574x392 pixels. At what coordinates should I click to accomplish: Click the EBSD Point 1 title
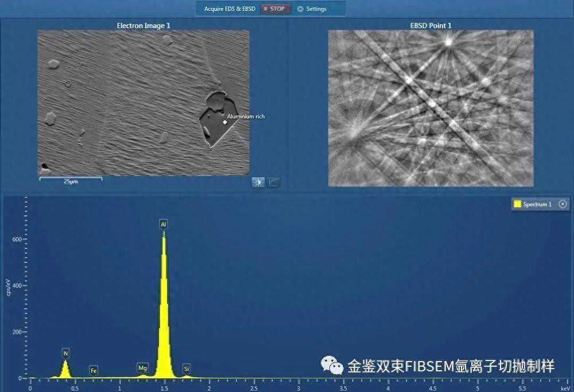(x=430, y=25)
